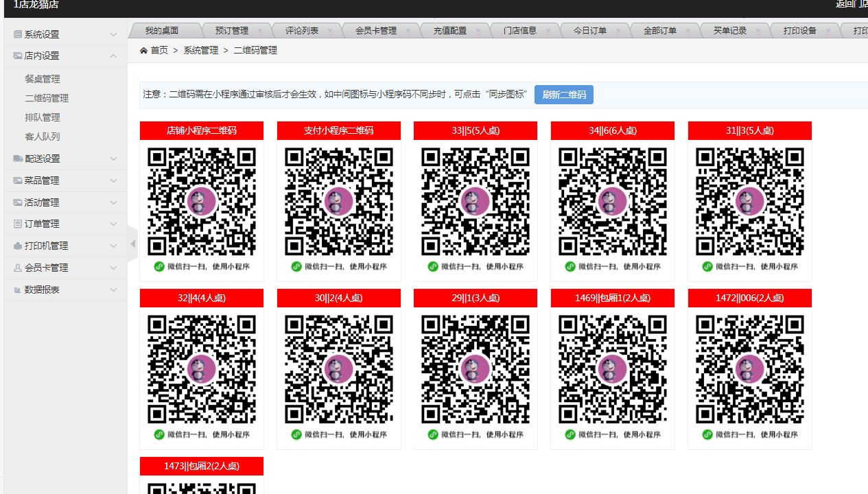Close the 会员卡管理 tab
Viewport: 868px width, 494px height.
tap(408, 31)
